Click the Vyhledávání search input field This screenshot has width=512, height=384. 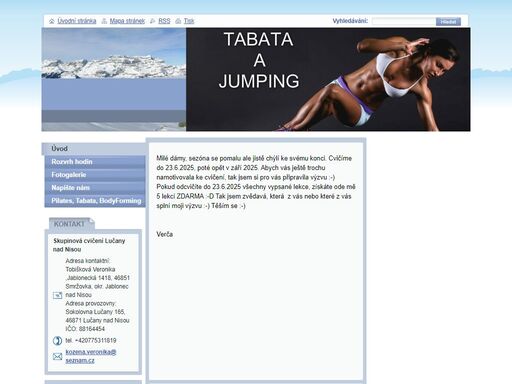coord(404,21)
